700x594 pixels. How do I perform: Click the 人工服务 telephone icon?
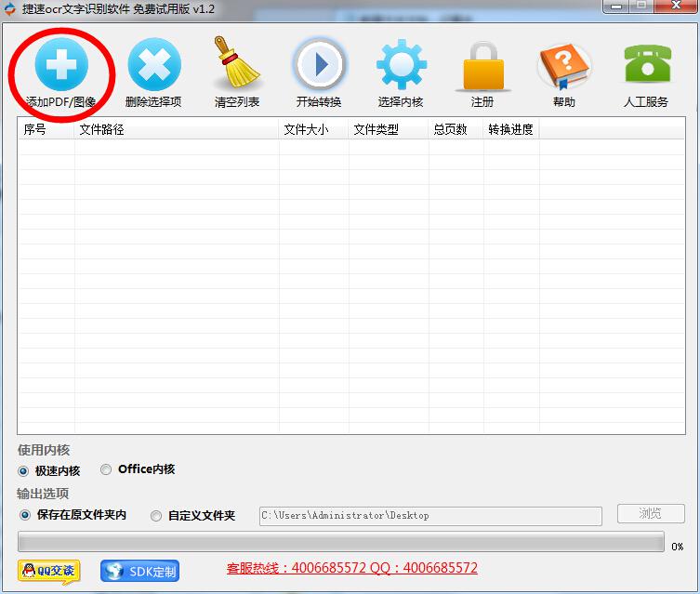point(647,63)
